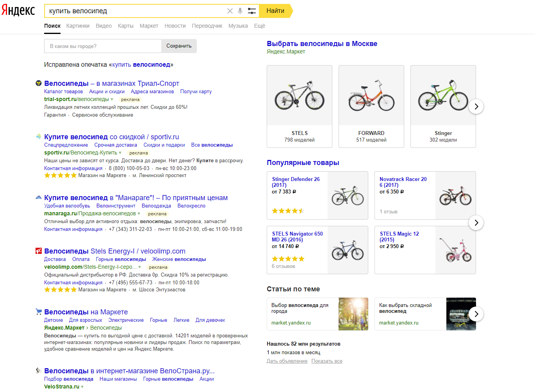Open 'Женские велосипеды' sitelink
535x392 pixels.
pos(179,259)
